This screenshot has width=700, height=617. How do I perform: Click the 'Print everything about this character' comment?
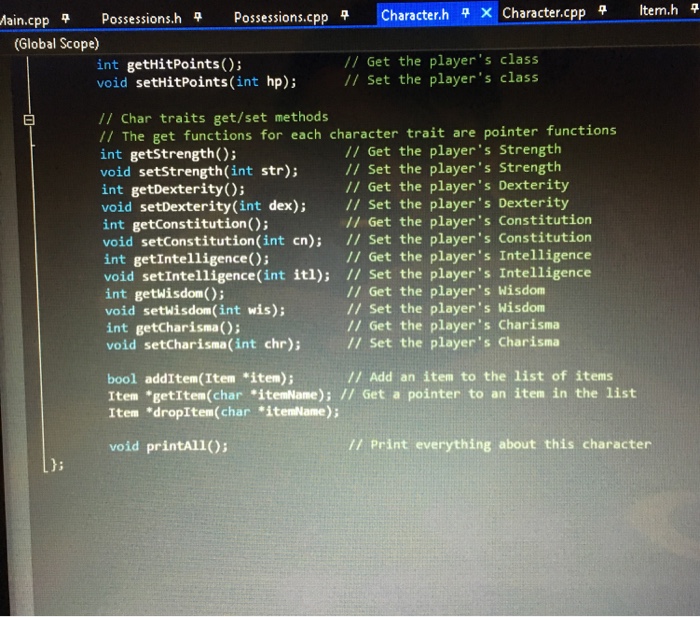[500, 445]
